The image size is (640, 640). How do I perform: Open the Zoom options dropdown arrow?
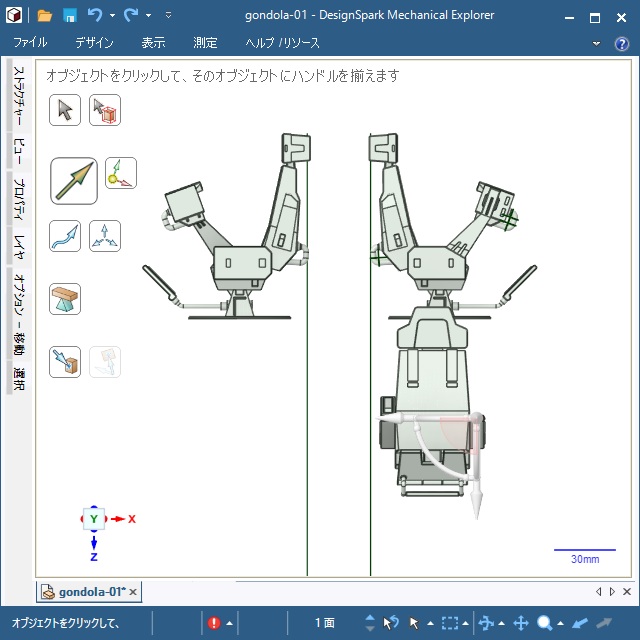[x=560, y=623]
